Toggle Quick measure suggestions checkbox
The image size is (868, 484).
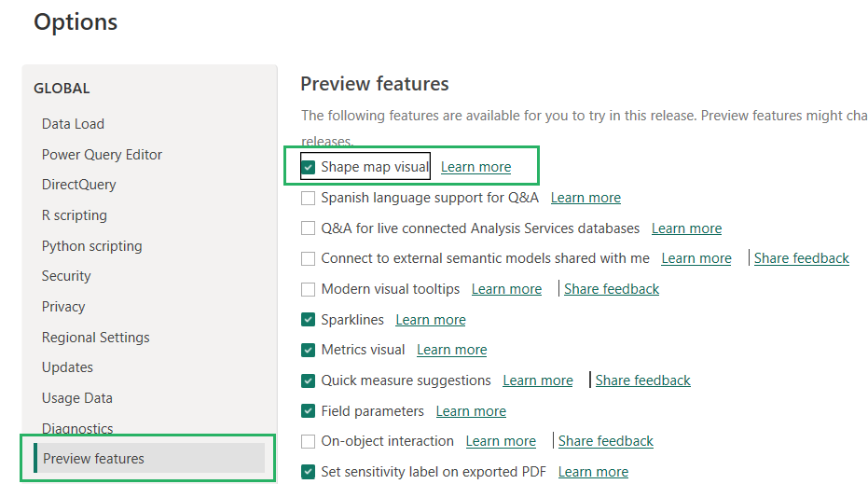pos(309,380)
